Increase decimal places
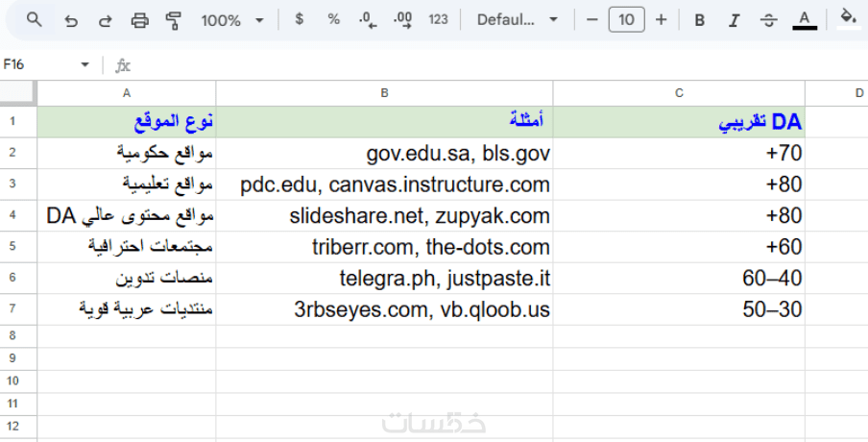Viewport: 868px width, 442px height. click(x=402, y=20)
